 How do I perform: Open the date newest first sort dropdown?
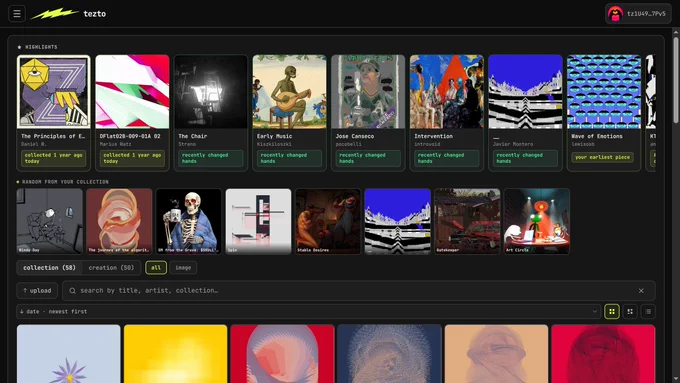pos(308,311)
